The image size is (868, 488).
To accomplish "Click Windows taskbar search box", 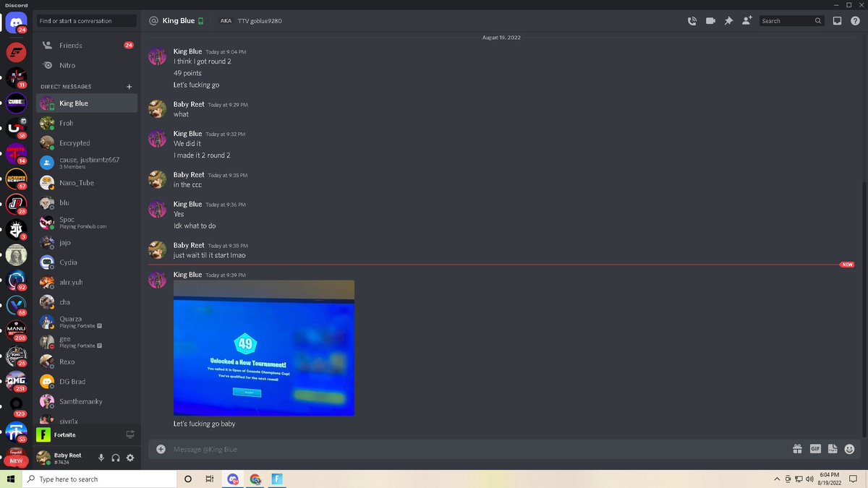I will pyautogui.click(x=100, y=479).
